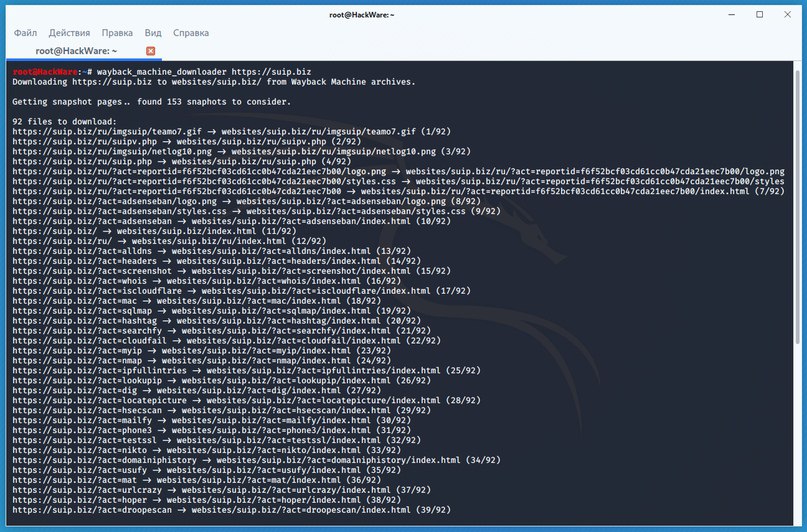Click the ?act=hsecscan (29/92) line
This screenshot has height=532, width=807.
pos(221,411)
